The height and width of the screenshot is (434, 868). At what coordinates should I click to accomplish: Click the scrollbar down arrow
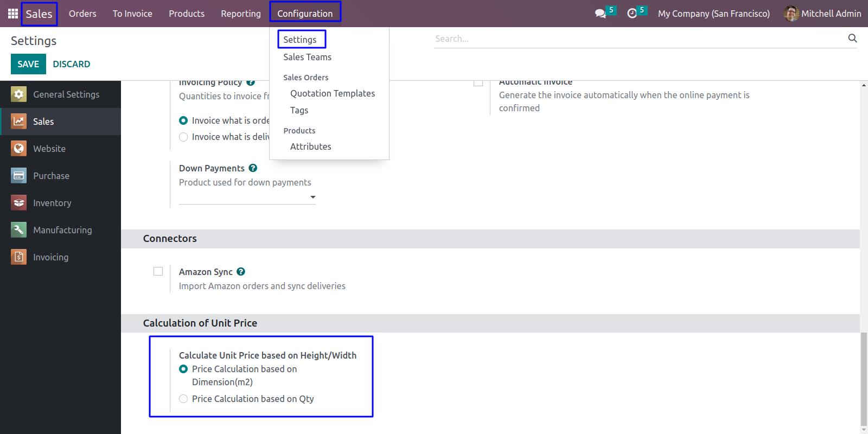pyautogui.click(x=864, y=430)
